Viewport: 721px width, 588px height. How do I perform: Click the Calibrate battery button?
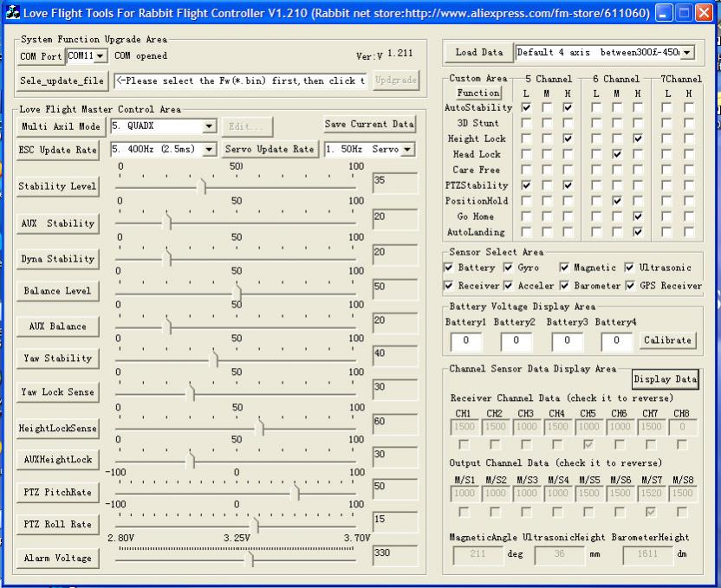[667, 340]
